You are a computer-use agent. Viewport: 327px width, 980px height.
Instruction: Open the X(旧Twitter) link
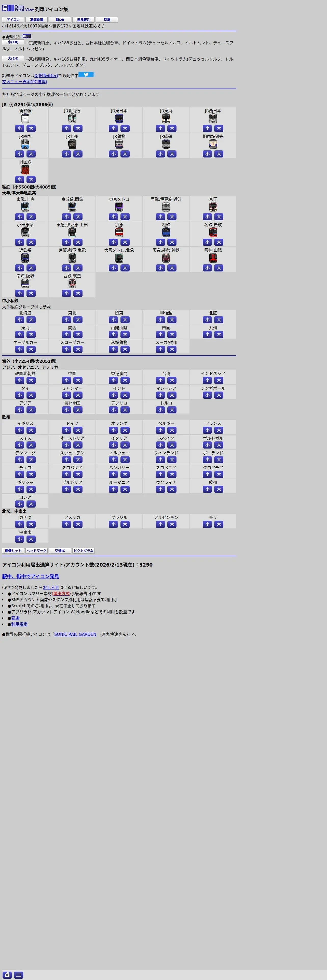[x=46, y=76]
